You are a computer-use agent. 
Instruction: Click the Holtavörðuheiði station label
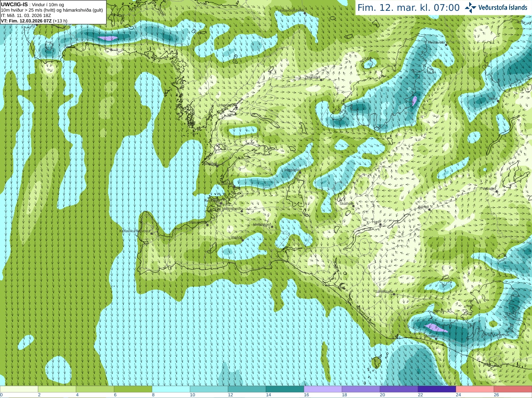(x=291, y=10)
